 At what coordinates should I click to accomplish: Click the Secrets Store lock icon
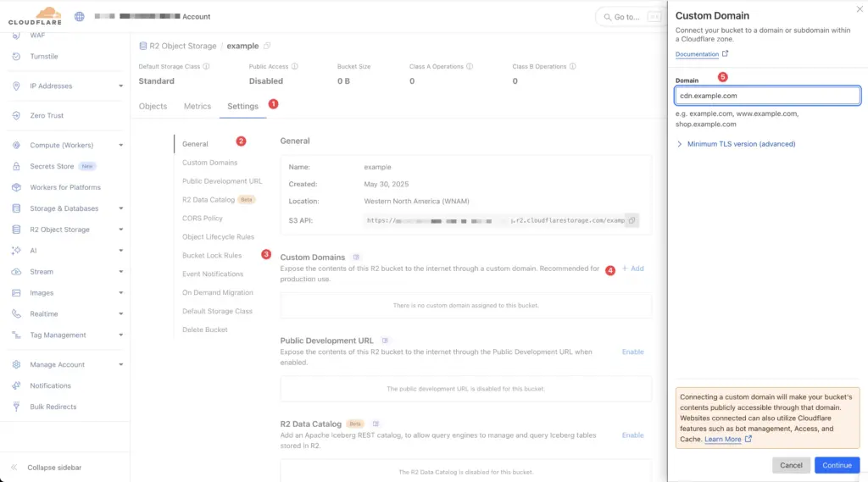pos(16,166)
